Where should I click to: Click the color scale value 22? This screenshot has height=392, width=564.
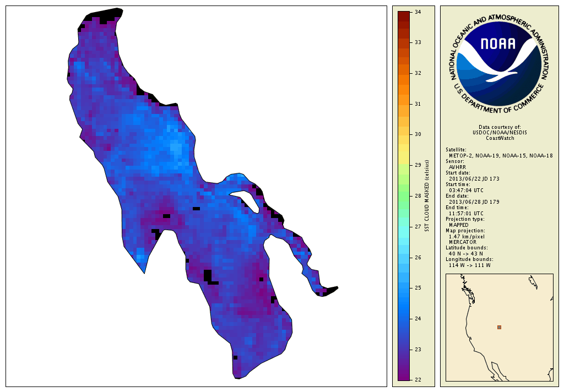tap(418, 380)
